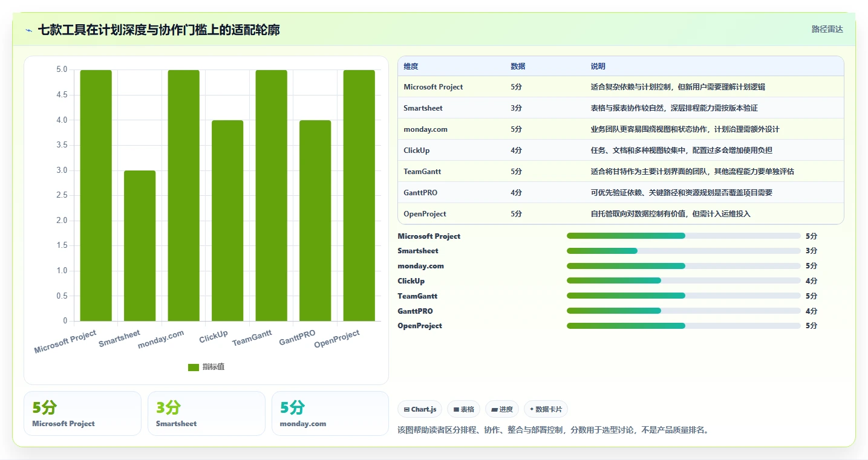Click the 4分 cell in ClickUp table row
This screenshot has height=460, width=868.
pyautogui.click(x=516, y=151)
